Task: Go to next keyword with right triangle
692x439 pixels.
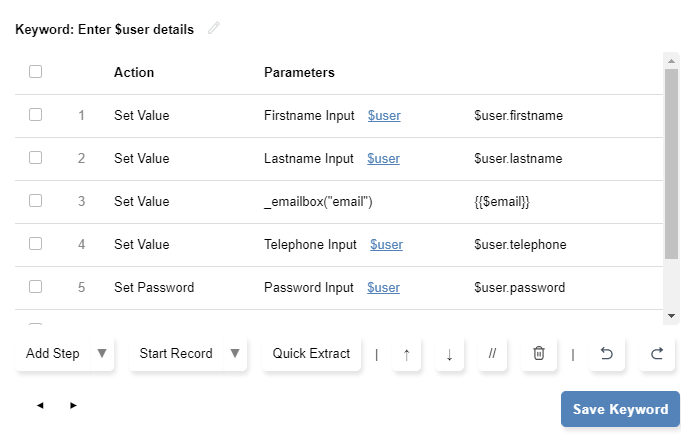Action: click(x=73, y=406)
